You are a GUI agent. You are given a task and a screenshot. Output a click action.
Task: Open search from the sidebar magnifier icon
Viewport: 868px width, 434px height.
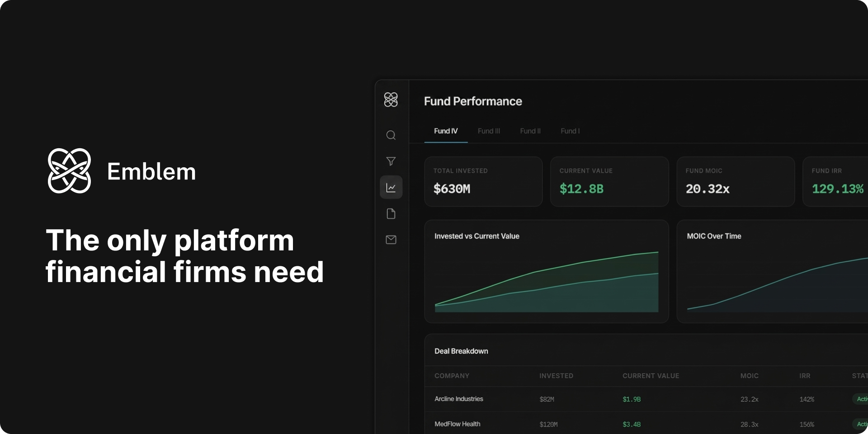(391, 135)
